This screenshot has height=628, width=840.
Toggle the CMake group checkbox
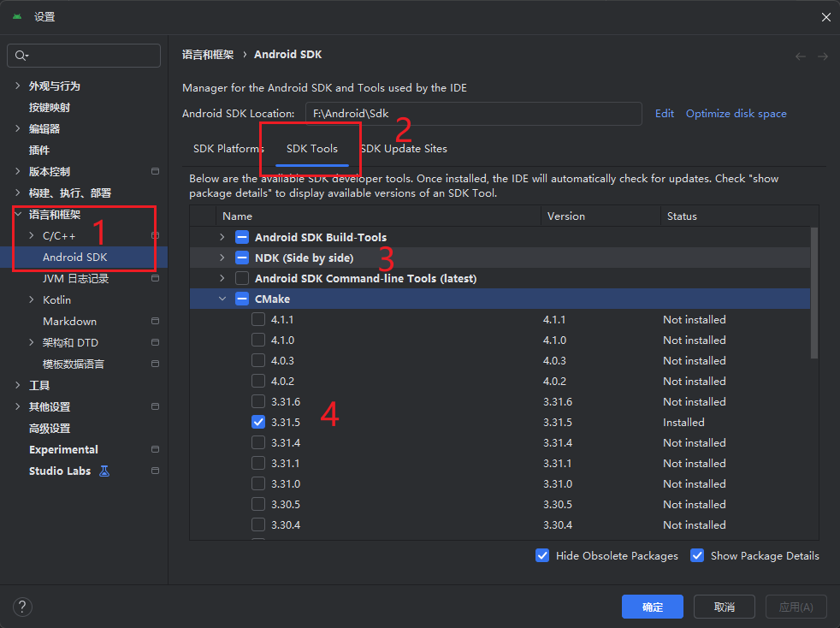(x=242, y=299)
